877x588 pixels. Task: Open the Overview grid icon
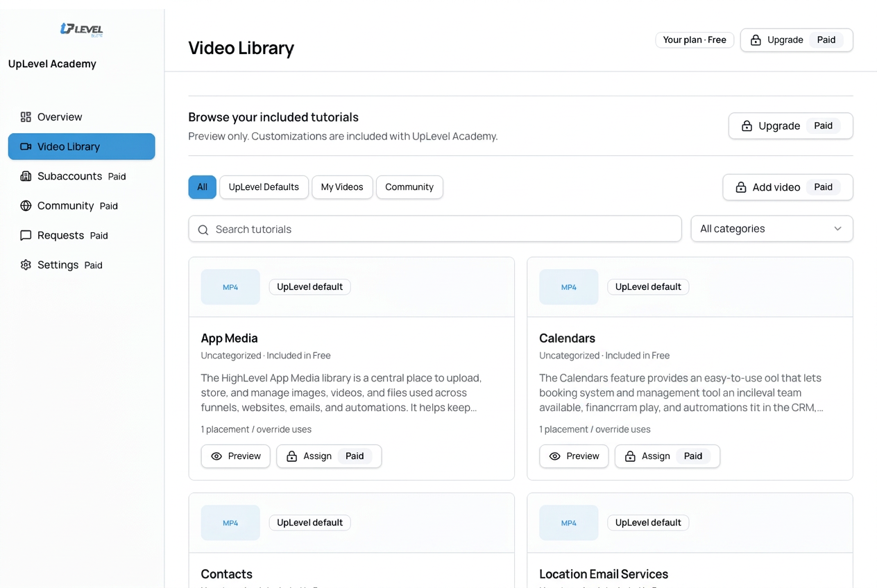point(26,117)
